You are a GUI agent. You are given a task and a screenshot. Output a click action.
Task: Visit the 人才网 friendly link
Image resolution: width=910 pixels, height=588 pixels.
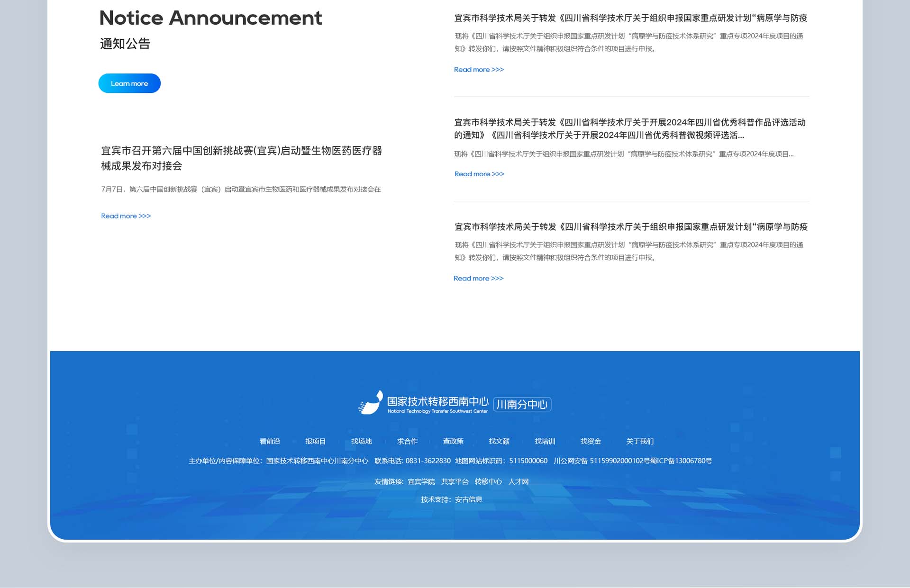518,481
